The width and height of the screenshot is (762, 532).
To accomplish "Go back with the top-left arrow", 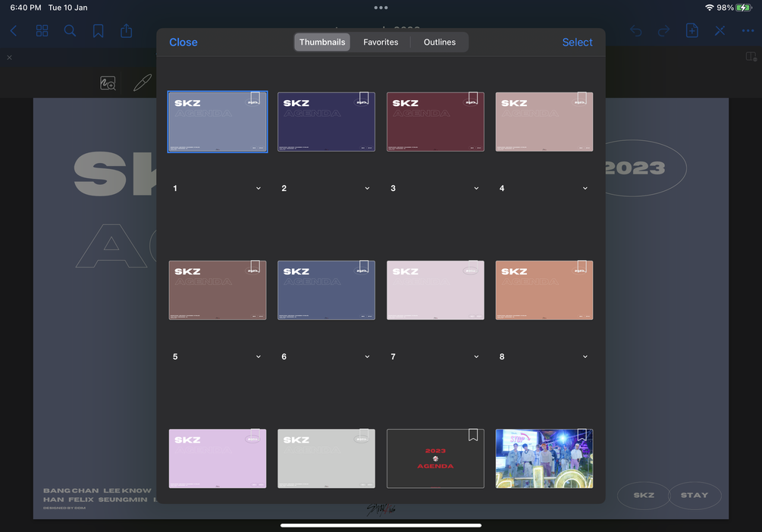I will point(14,31).
